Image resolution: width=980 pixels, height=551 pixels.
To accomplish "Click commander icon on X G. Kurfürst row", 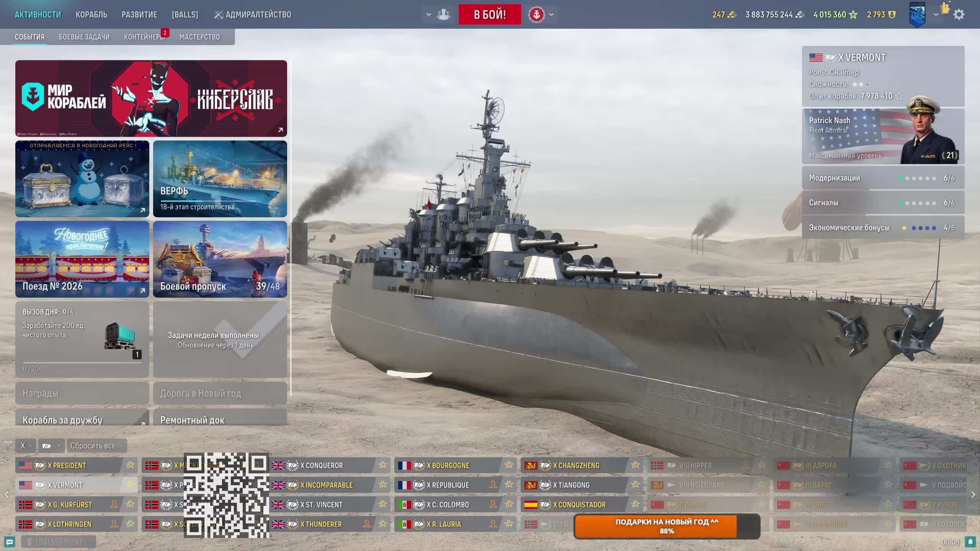I will click(x=114, y=504).
